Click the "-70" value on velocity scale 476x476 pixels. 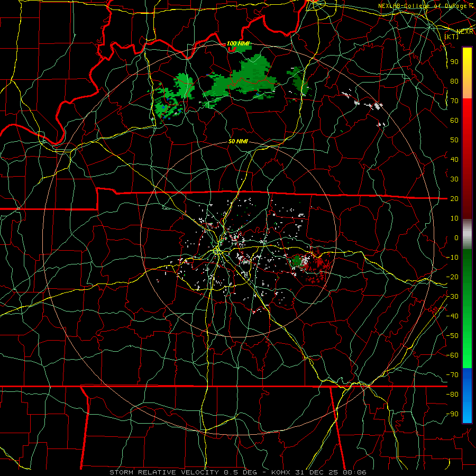point(452,375)
